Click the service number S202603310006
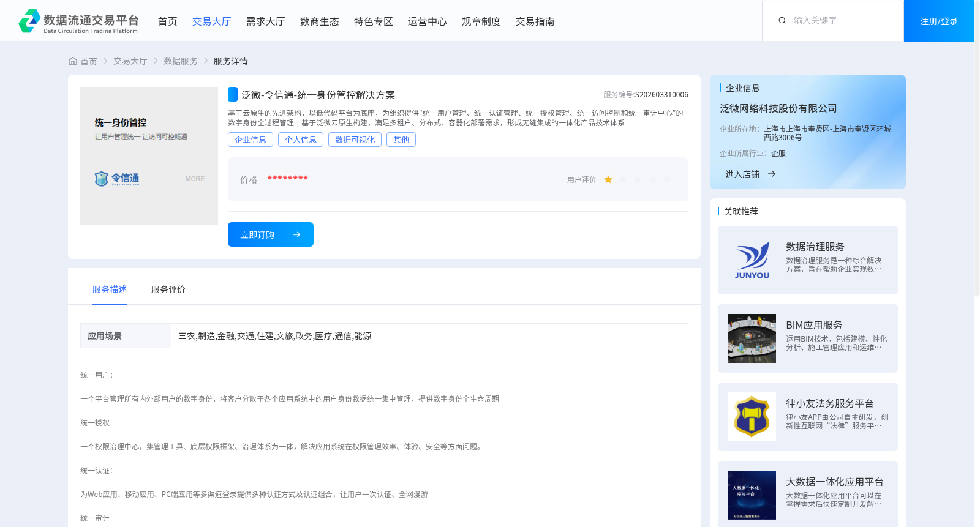980x527 pixels. click(x=661, y=95)
